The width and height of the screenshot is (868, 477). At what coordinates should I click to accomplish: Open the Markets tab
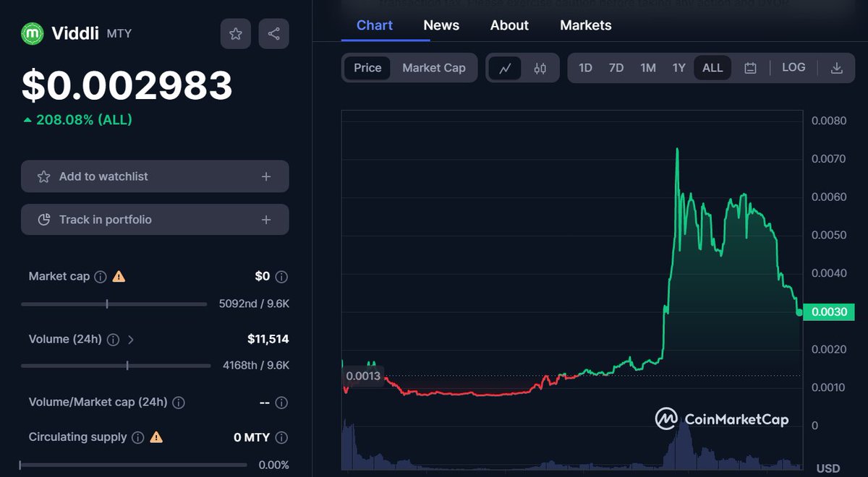coord(586,25)
